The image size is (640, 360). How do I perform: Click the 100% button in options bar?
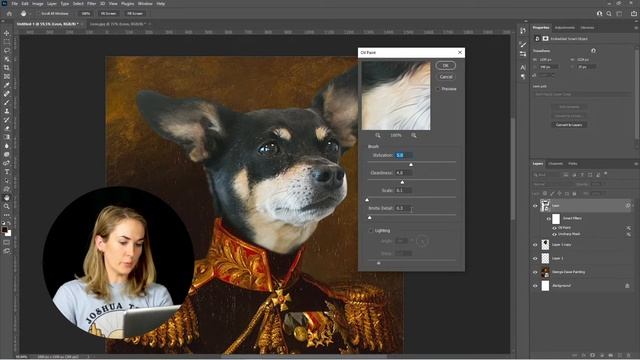(85, 13)
